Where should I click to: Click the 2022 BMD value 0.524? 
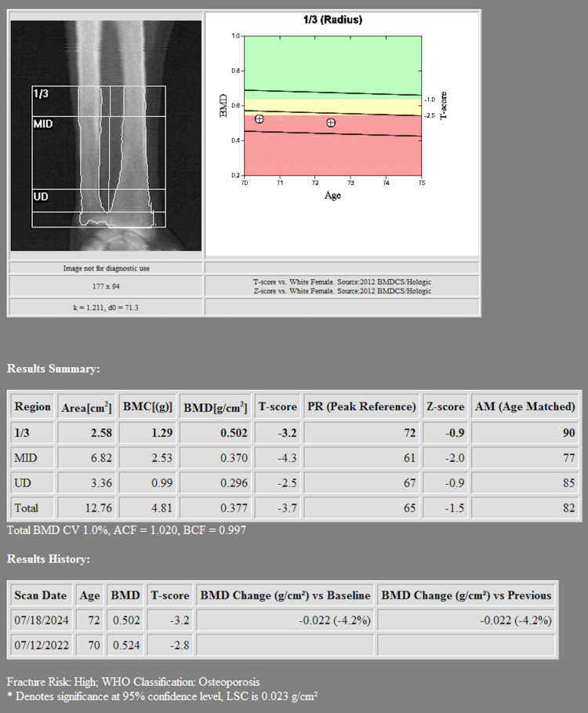[126, 646]
